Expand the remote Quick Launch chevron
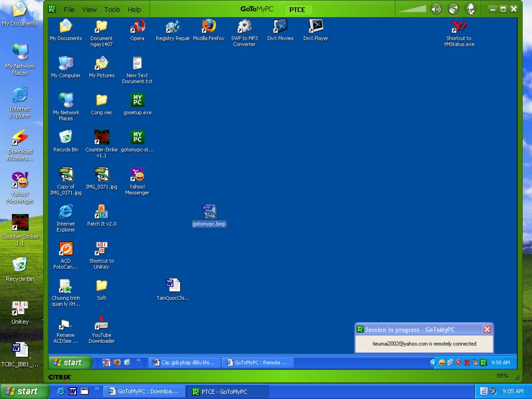This screenshot has height=399, width=532. [138, 361]
